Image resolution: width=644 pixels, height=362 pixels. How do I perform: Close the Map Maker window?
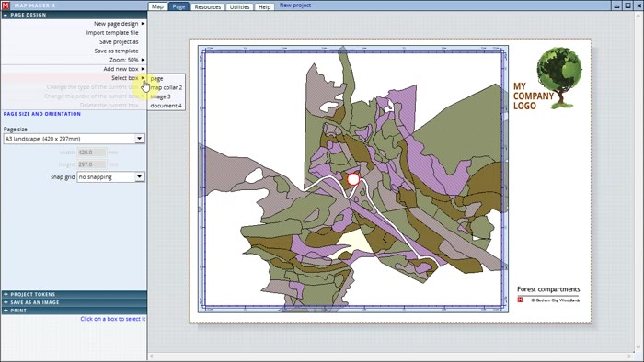pos(638,6)
